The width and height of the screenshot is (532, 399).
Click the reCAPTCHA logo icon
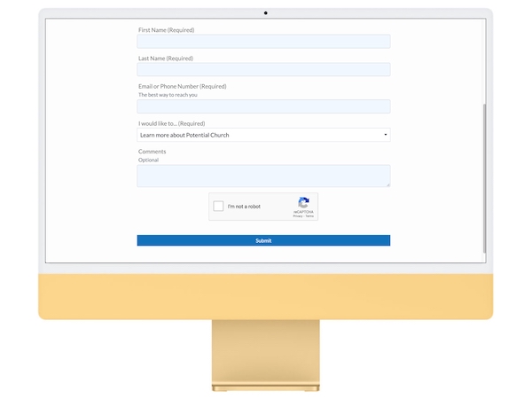tap(303, 203)
